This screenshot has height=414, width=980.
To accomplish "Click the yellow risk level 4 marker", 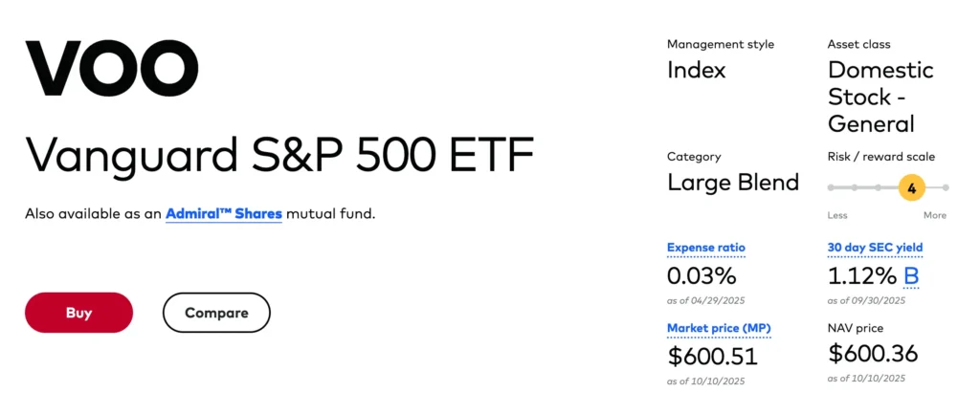I will pyautogui.click(x=911, y=187).
